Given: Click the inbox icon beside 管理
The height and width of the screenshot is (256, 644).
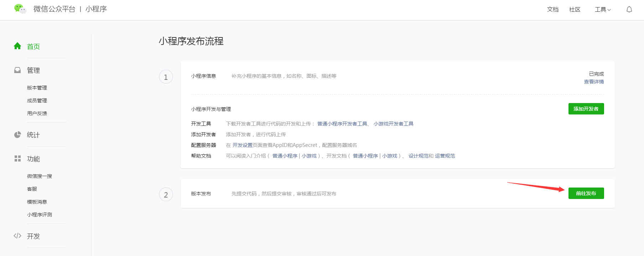Looking at the screenshot, I should point(17,70).
